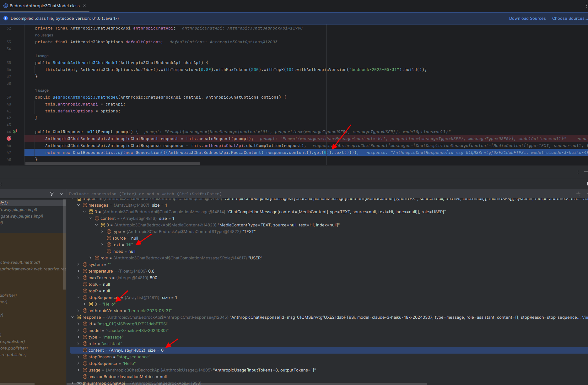Select the content = ArrayList@14802 size 0 row
The width and height of the screenshot is (588, 385).
pos(328,350)
